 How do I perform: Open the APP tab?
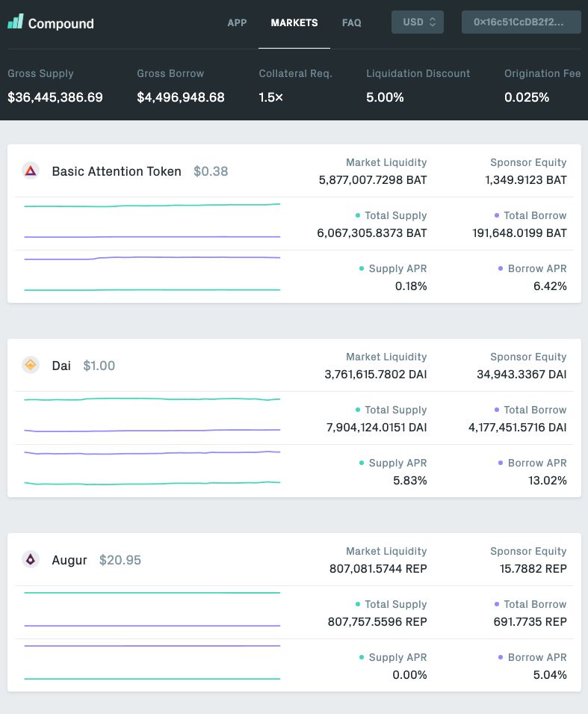tap(237, 22)
